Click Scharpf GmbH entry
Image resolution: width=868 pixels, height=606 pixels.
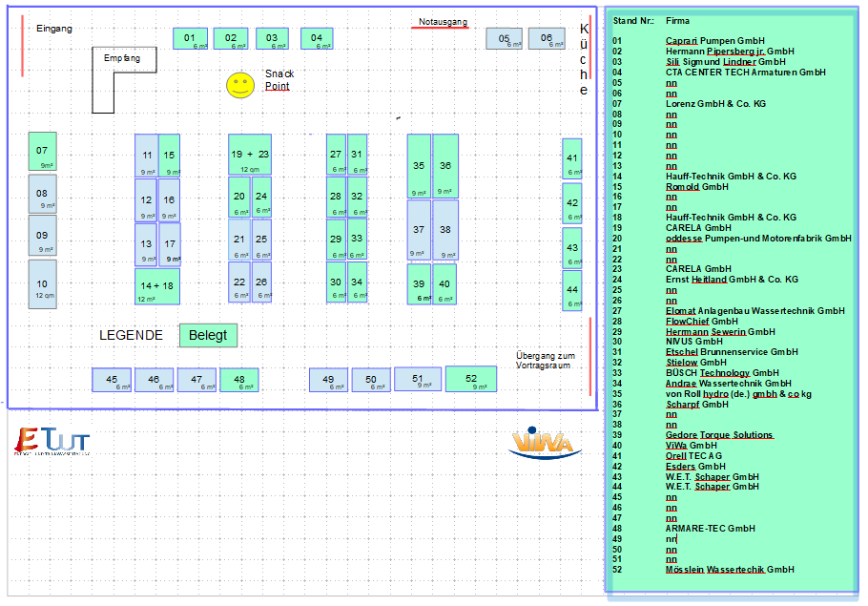click(697, 405)
